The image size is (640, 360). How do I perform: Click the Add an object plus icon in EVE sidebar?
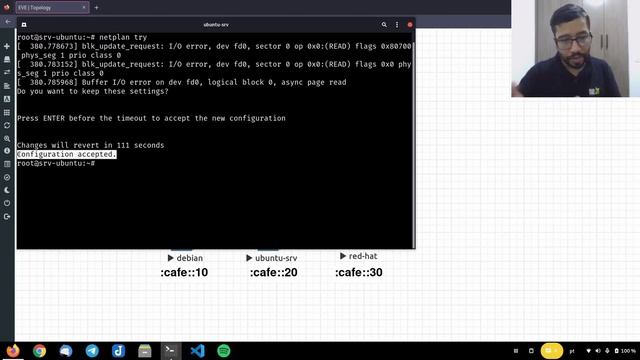7,46
